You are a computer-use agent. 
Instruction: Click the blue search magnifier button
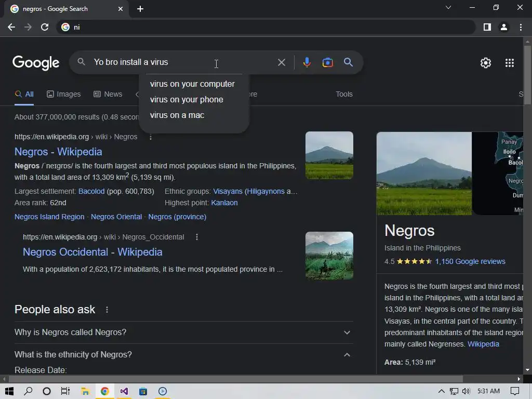[x=348, y=62]
